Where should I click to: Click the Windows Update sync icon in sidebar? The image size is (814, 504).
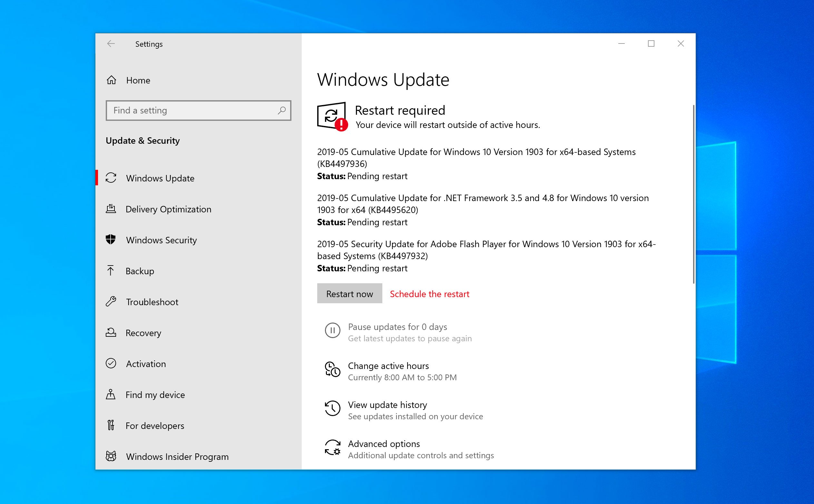(111, 178)
